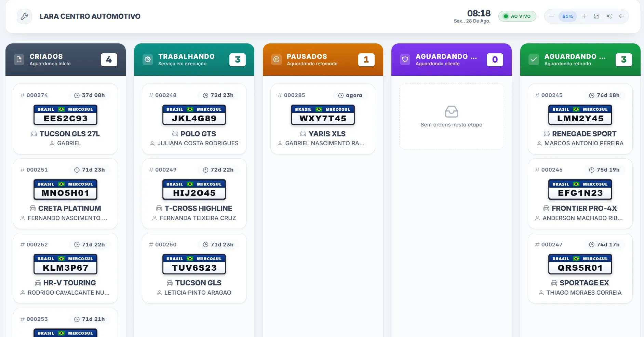Click the Pausados count badge 1
644x337 pixels.
(366, 60)
